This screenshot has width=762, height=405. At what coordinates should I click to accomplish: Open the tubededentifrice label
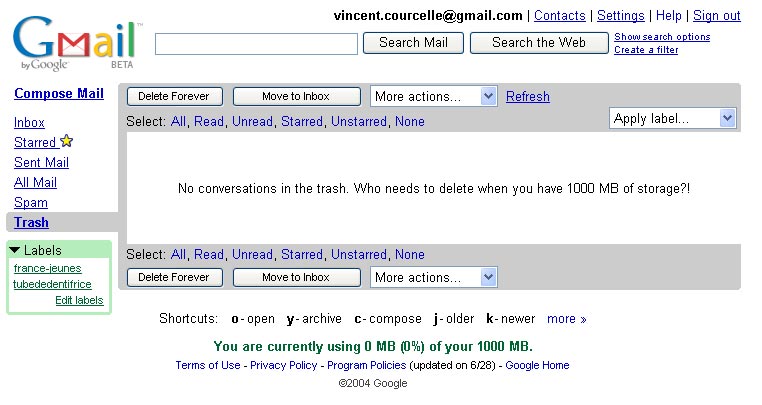tap(52, 284)
